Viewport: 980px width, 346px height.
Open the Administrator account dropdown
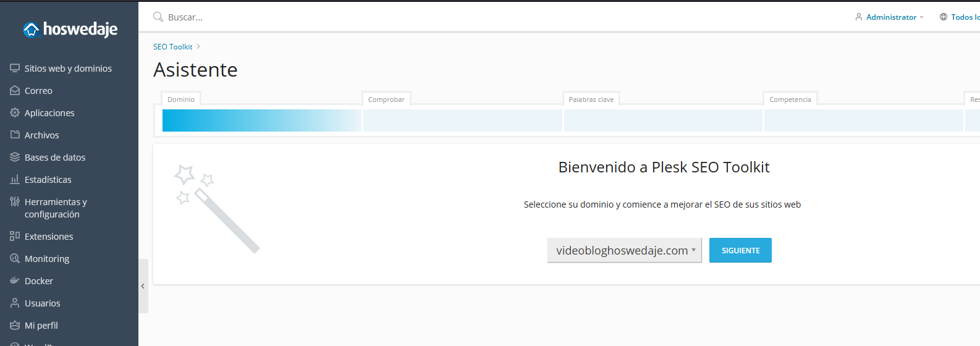pos(890,17)
